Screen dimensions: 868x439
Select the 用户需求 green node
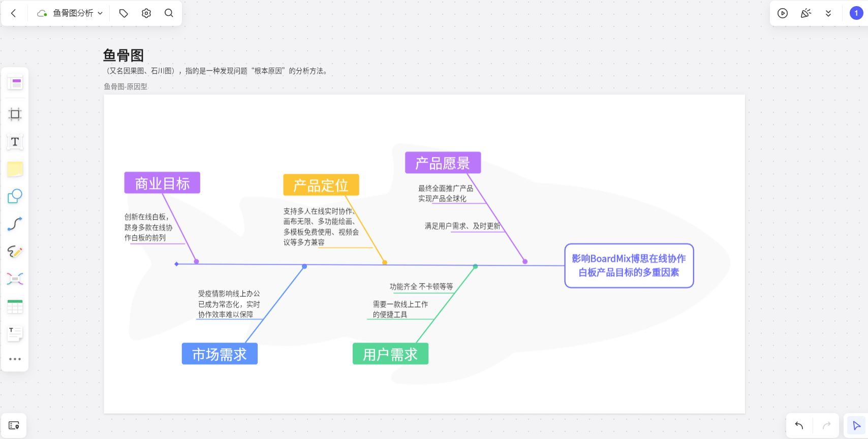coord(390,354)
